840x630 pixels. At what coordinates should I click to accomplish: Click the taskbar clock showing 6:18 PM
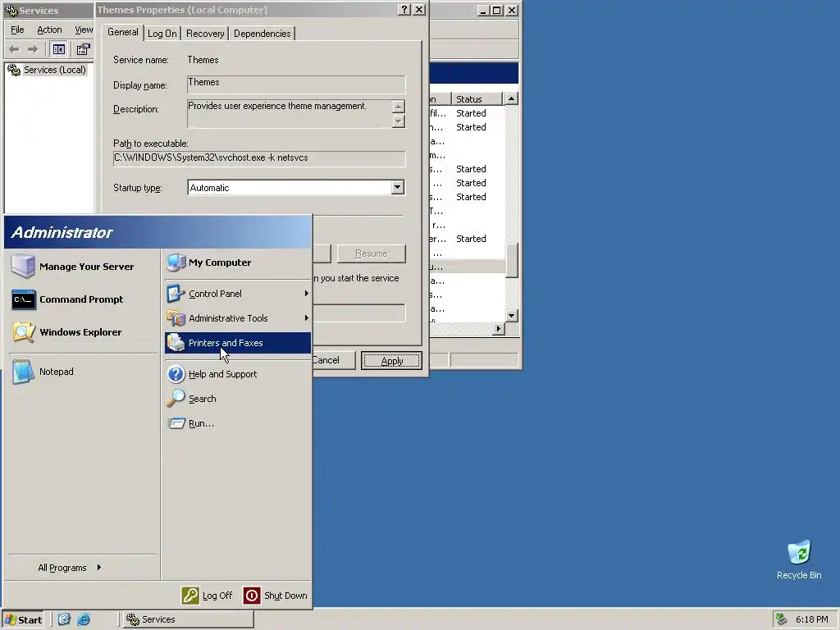coord(811,619)
